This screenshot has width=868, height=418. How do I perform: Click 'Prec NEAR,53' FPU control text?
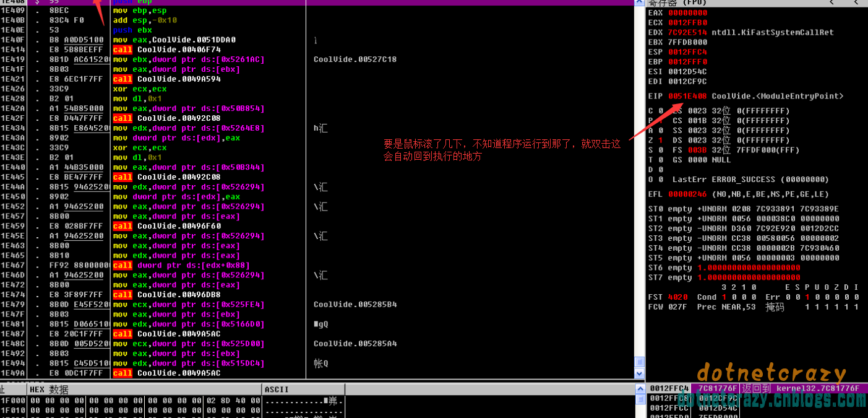pyautogui.click(x=726, y=307)
